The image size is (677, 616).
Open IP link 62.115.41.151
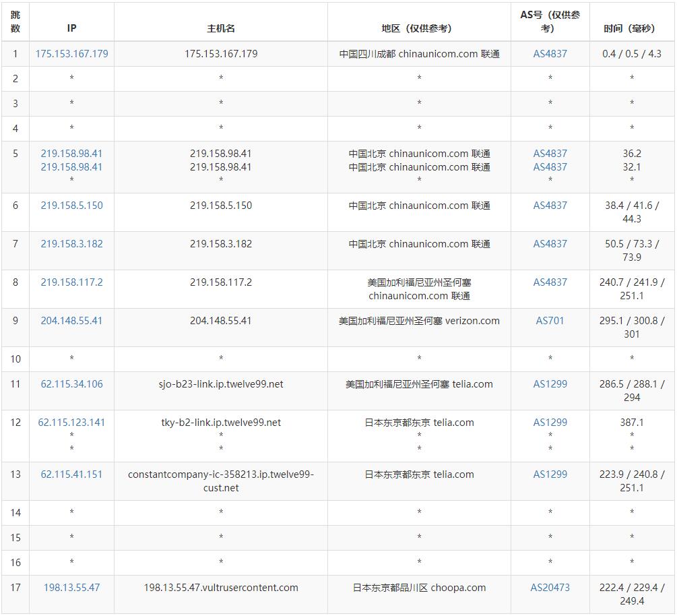(71, 474)
